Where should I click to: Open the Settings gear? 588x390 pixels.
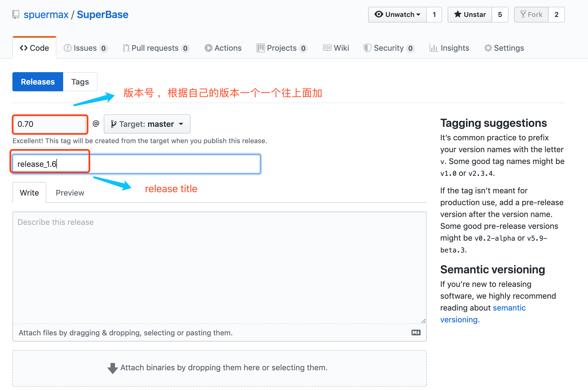[488, 48]
